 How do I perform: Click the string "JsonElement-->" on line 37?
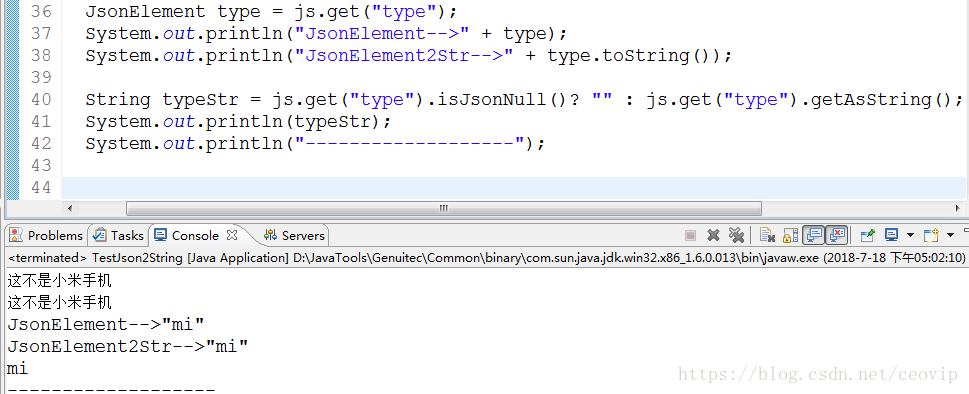[383, 33]
